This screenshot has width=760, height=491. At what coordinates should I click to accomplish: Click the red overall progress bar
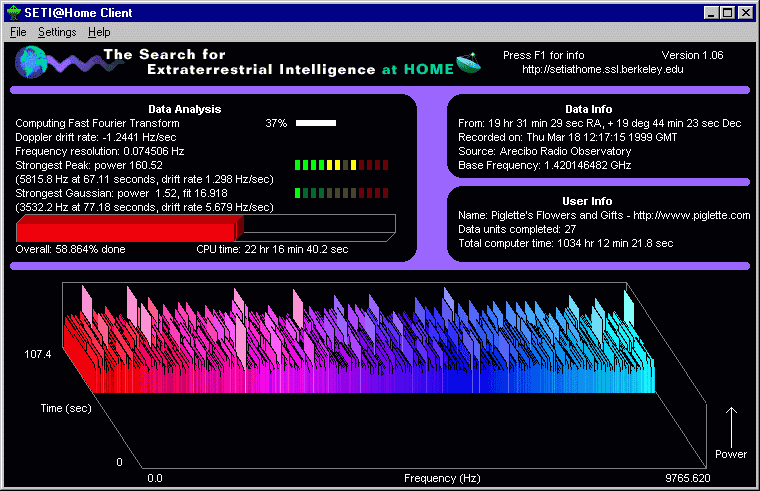click(x=206, y=228)
